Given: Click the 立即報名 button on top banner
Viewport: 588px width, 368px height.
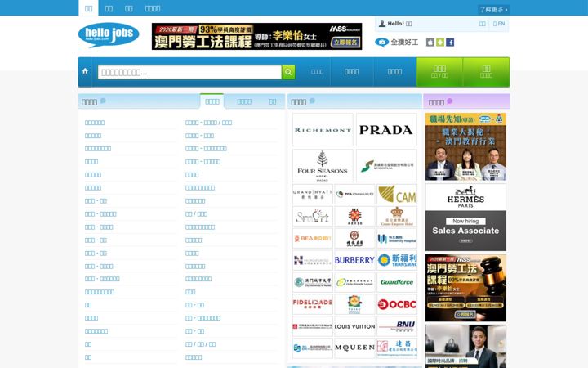Looking at the screenshot, I should tap(345, 42).
